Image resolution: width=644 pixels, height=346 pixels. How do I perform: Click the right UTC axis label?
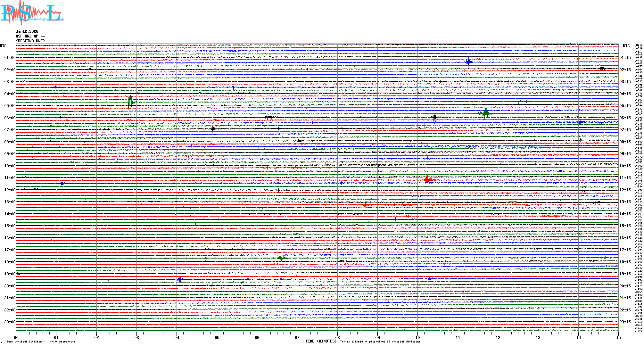(x=626, y=46)
